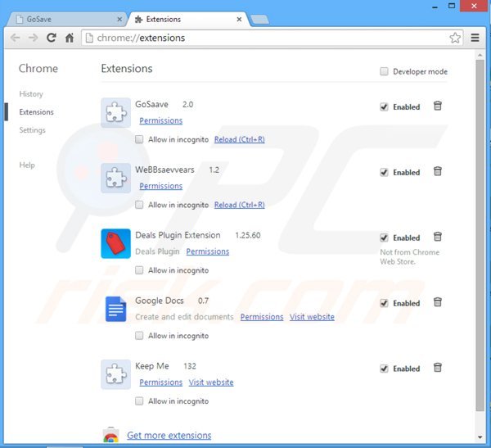This screenshot has height=448, width=491.
Task: Enable Developer mode checkbox
Action: [x=385, y=71]
